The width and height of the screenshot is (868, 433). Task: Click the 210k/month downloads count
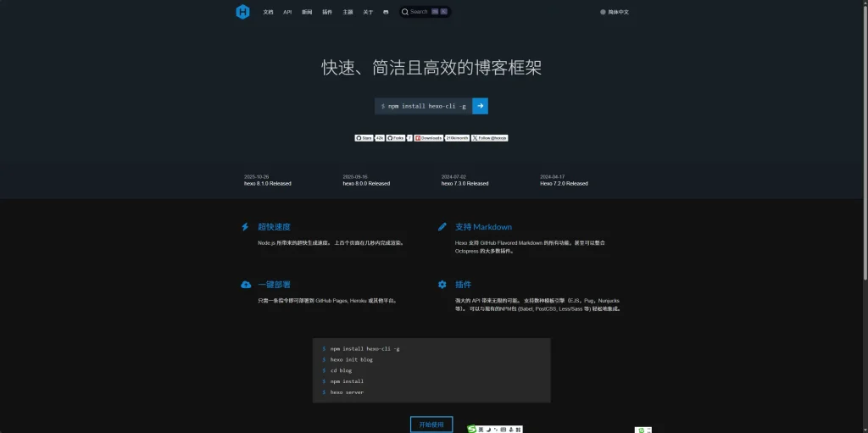pos(457,138)
